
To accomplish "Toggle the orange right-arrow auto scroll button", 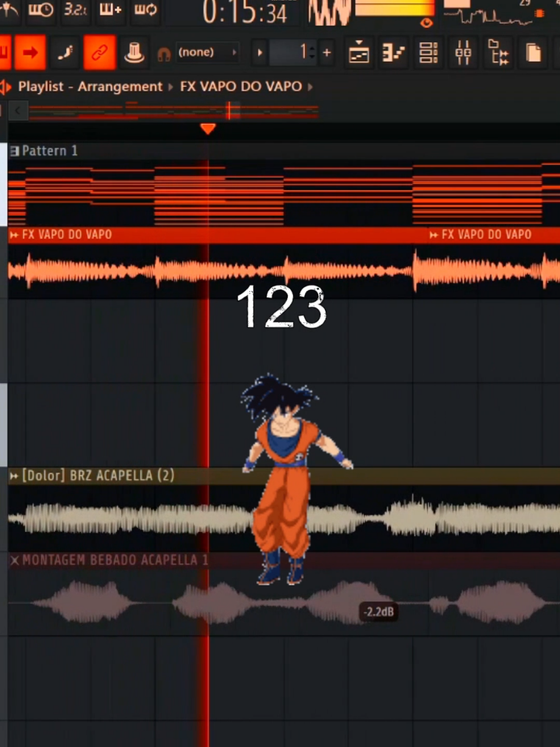I will (30, 52).
